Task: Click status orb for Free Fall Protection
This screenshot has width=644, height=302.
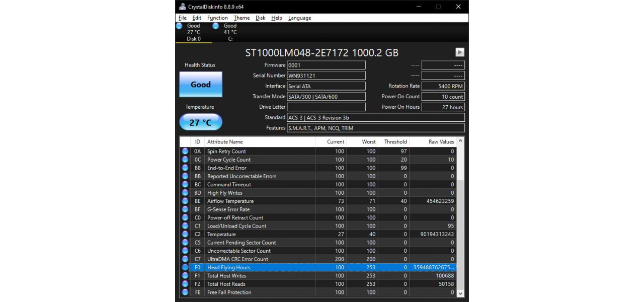Action: coord(185,292)
